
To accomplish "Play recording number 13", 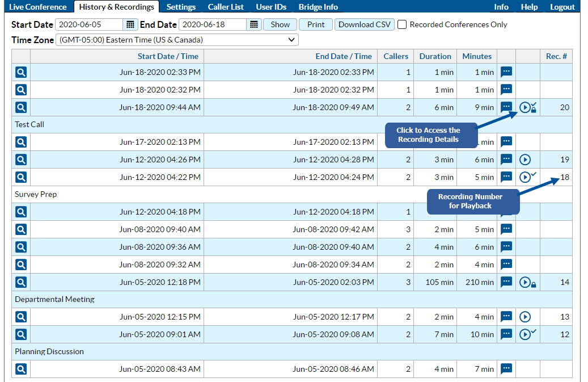I will tap(525, 317).
